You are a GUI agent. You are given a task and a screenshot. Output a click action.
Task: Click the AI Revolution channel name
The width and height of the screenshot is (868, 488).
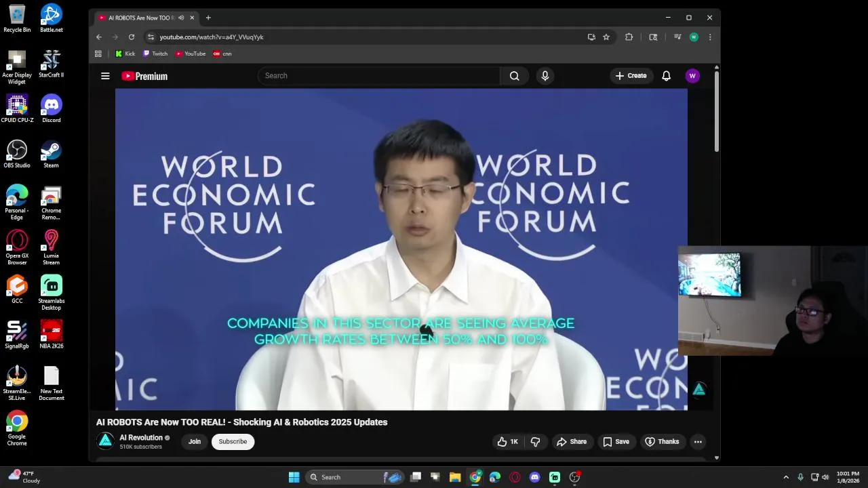[141, 438]
